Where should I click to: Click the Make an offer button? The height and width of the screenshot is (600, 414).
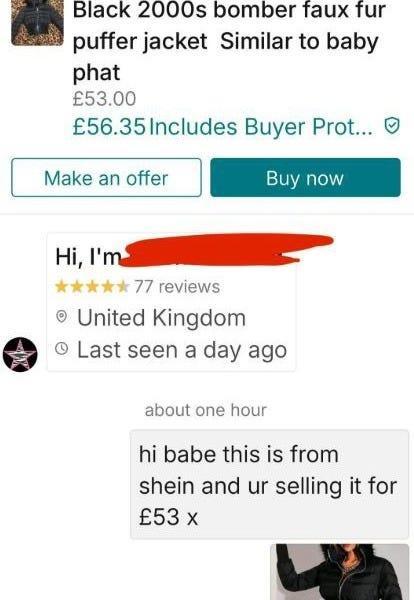106,178
